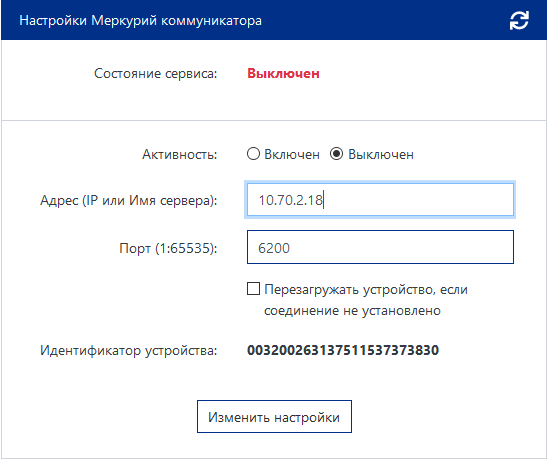Click the Перезагружать устройство checkbox label
The image size is (548, 461).
(x=366, y=300)
